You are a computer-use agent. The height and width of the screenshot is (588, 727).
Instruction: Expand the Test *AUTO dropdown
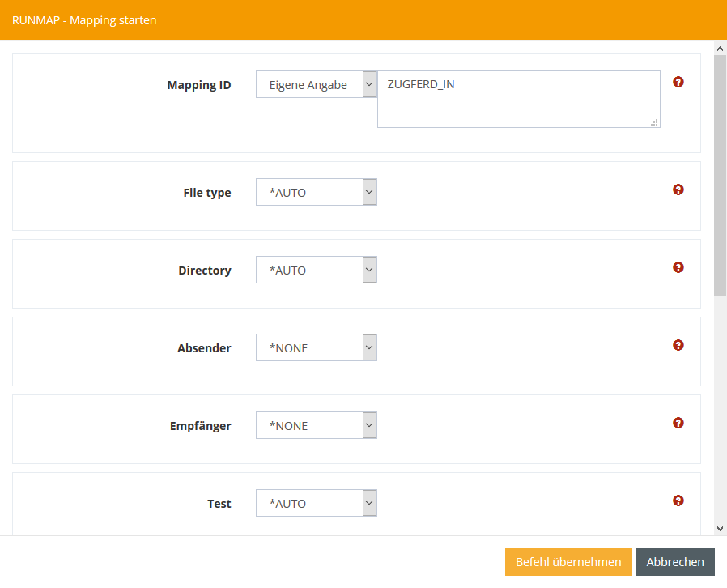coord(316,504)
